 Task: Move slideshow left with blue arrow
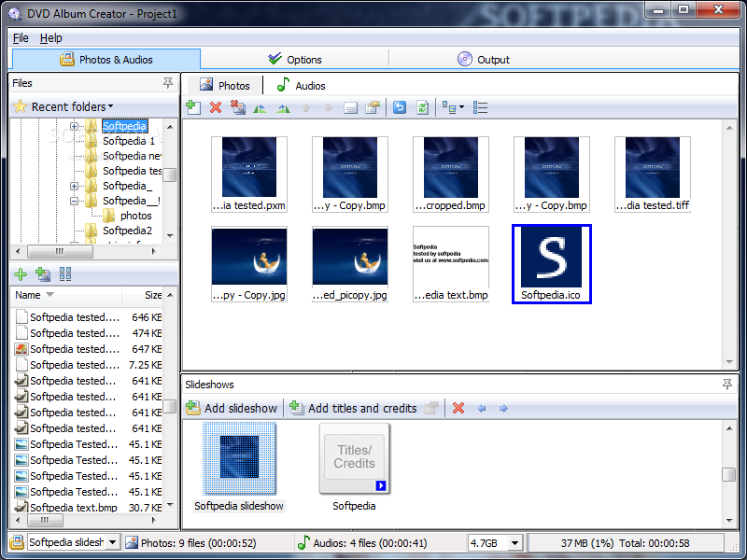click(482, 409)
